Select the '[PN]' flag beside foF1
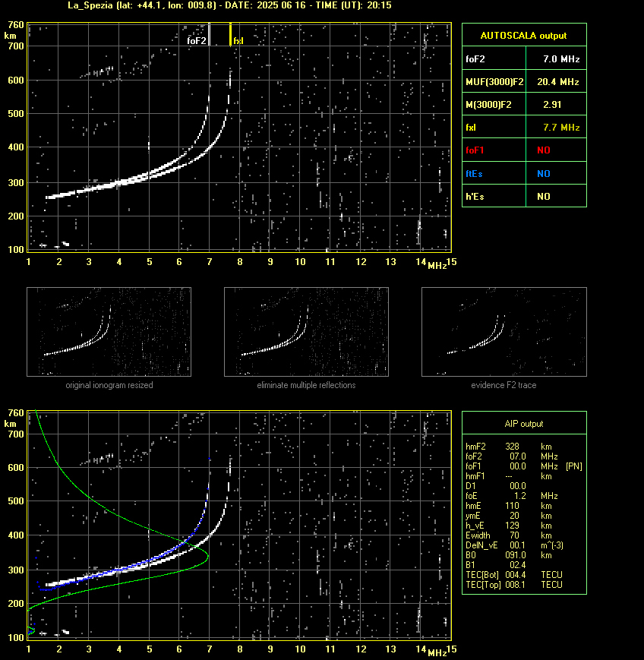This screenshot has width=644, height=660. 574,466
